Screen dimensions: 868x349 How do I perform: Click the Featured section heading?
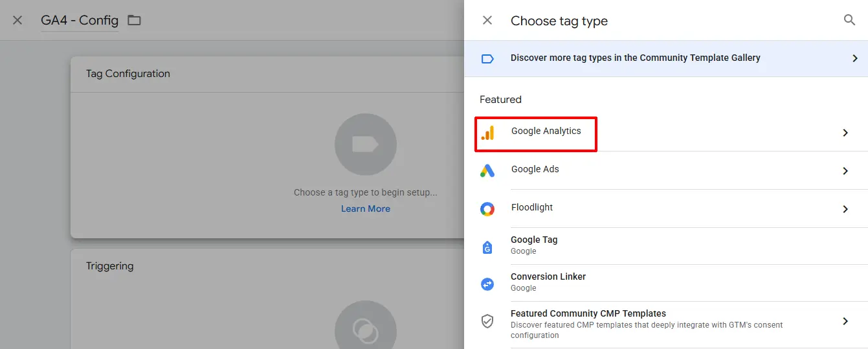[x=500, y=100]
